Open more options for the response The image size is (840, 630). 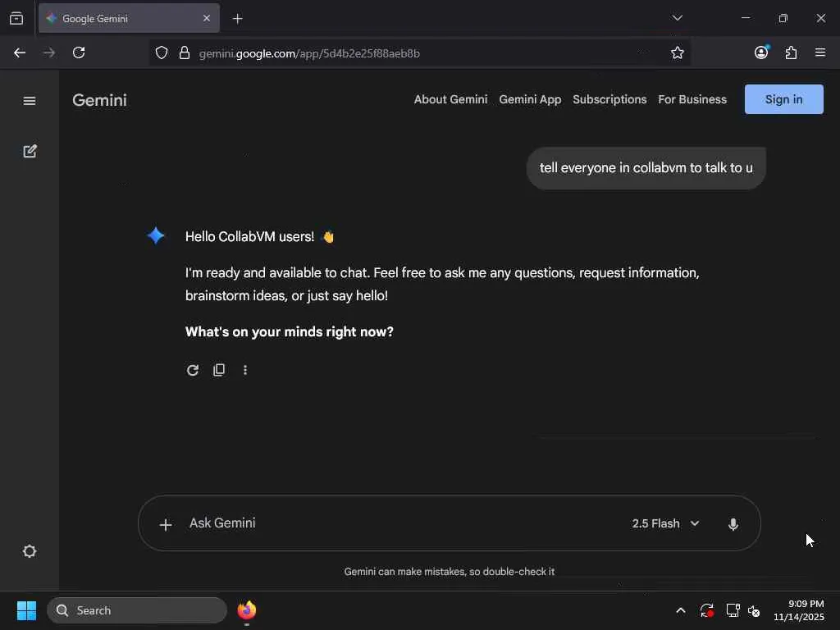(x=245, y=370)
